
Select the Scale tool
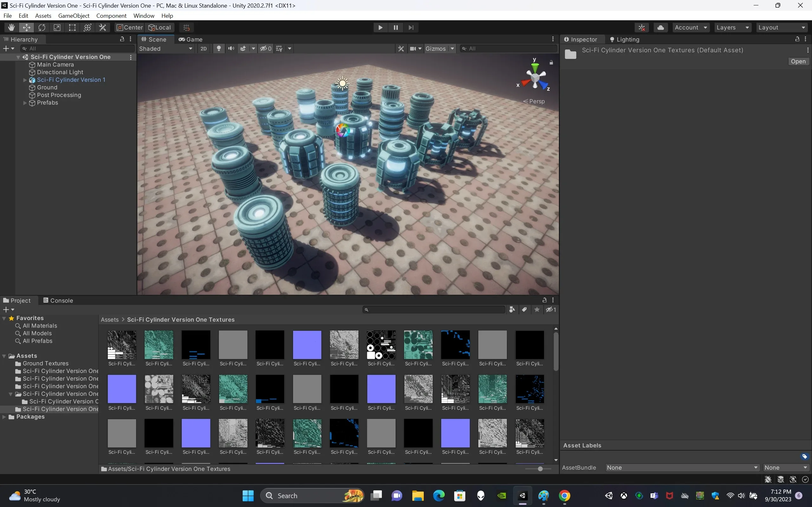[x=57, y=27]
